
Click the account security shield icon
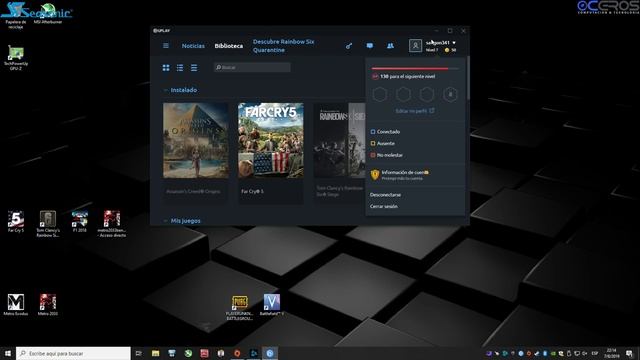(375, 175)
